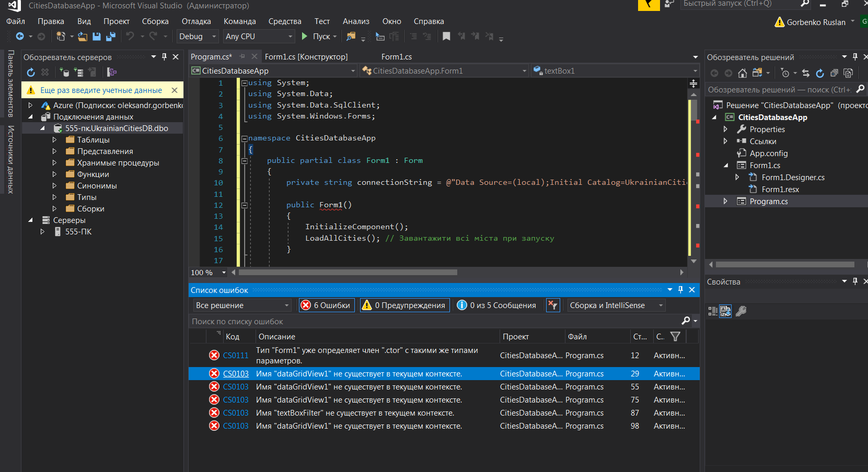Click the Home icon in Solution Explorer
Image resolution: width=868 pixels, height=472 pixels.
click(742, 73)
